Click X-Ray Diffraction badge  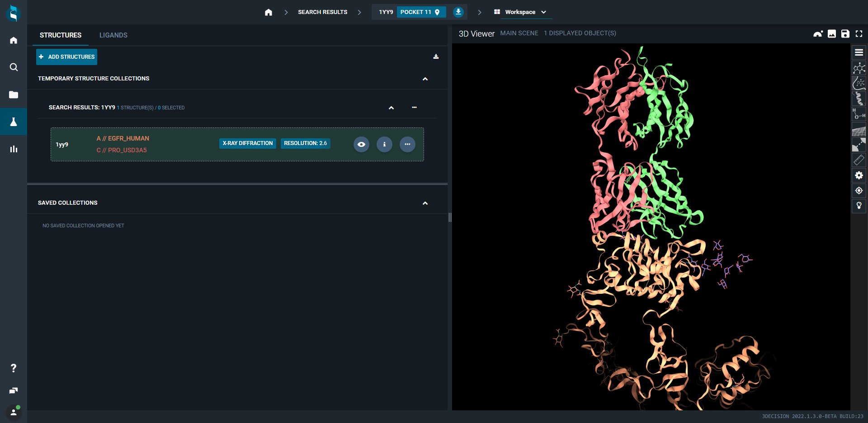coord(247,143)
